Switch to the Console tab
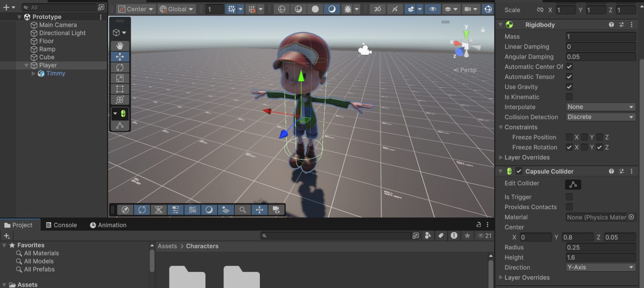Image resolution: width=644 pixels, height=288 pixels. click(61, 225)
